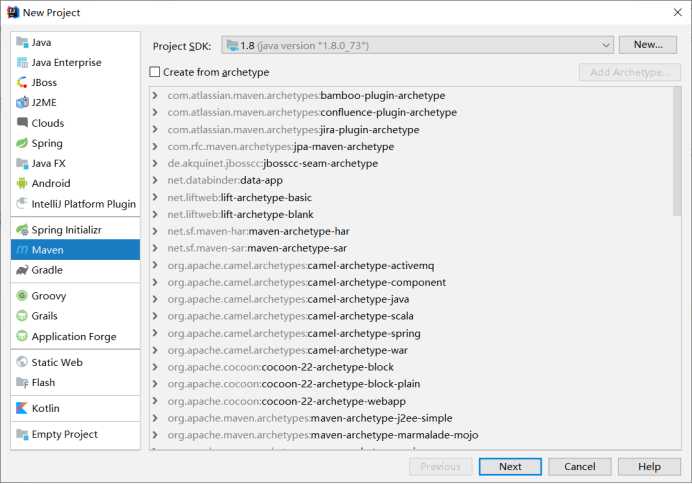
Task: Expand jpa-maven-archetype node
Action: point(155,146)
